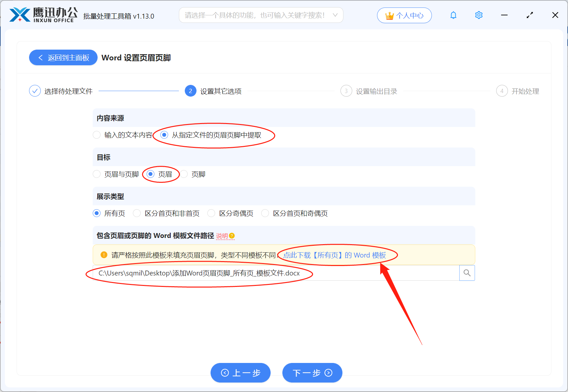
Task: Click the 下一步 button
Action: pyautogui.click(x=312, y=373)
